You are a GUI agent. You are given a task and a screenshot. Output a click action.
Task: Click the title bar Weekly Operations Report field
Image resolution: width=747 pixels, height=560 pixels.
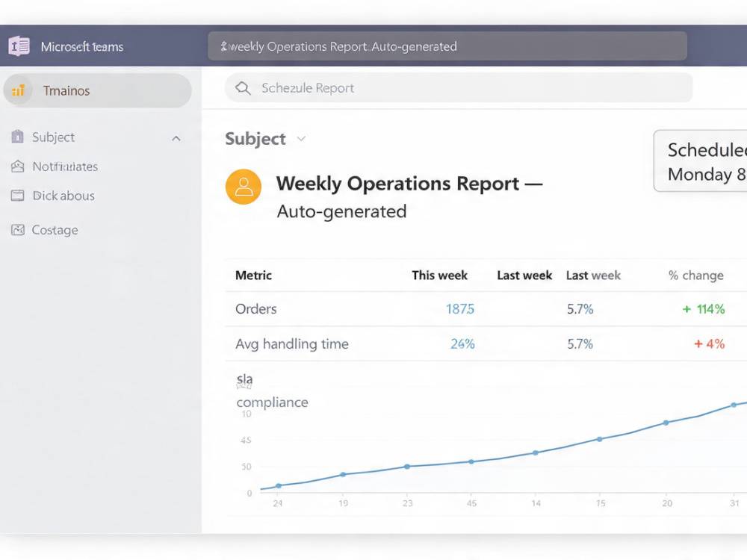click(x=447, y=46)
